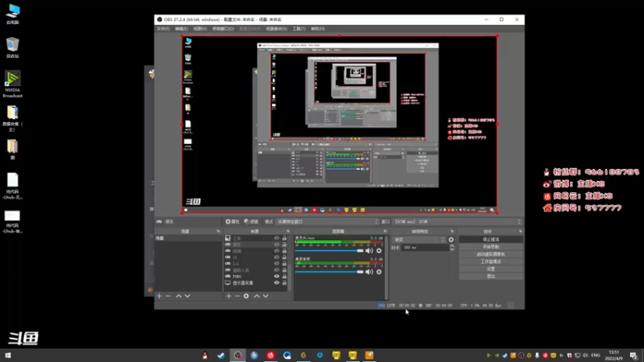Image resolution: width=644 pixels, height=362 pixels.
Task: Move scene up in the Scenes panel
Action: [x=179, y=296]
